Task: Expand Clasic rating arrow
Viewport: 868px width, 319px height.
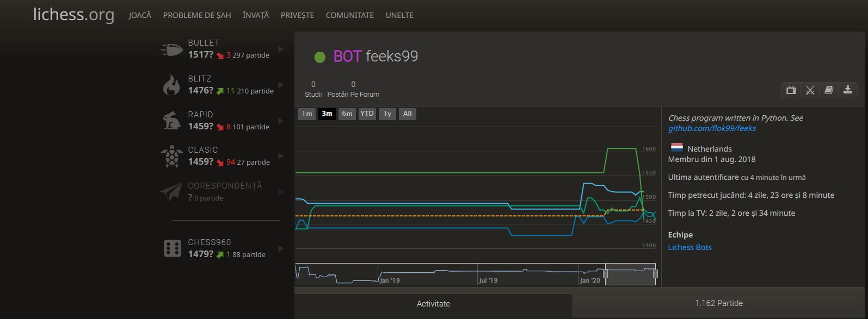Action: point(281,156)
